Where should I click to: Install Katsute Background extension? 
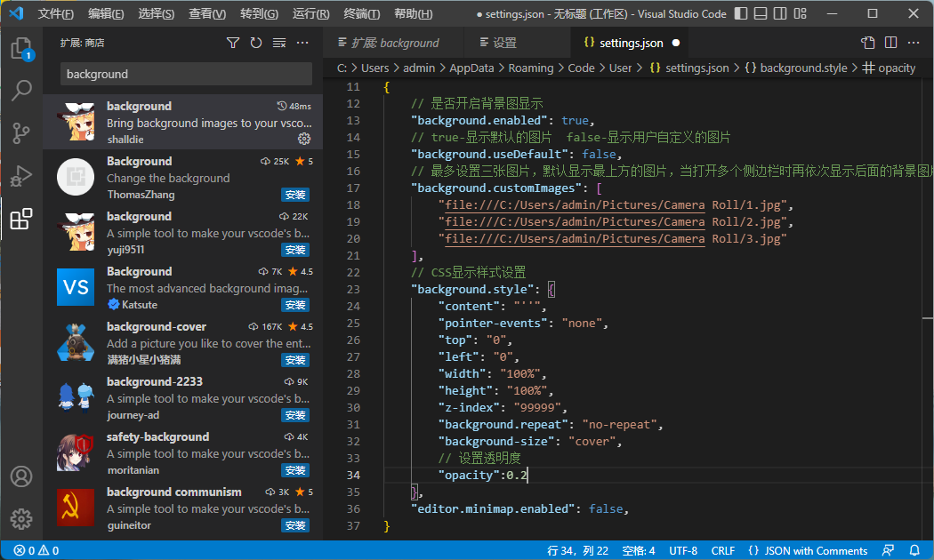click(294, 305)
